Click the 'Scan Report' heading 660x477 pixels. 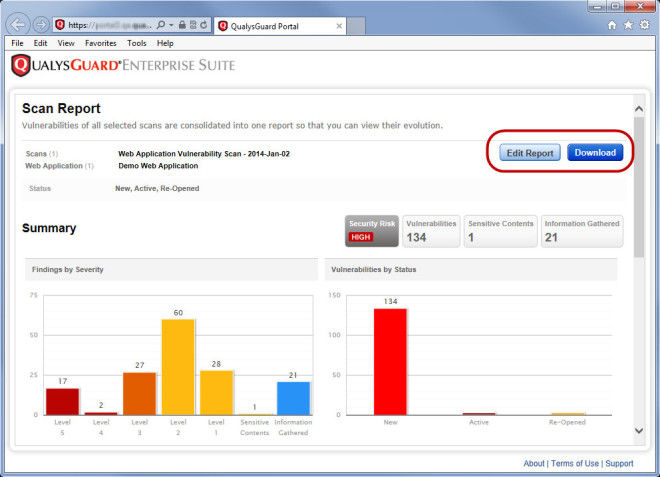(61, 108)
